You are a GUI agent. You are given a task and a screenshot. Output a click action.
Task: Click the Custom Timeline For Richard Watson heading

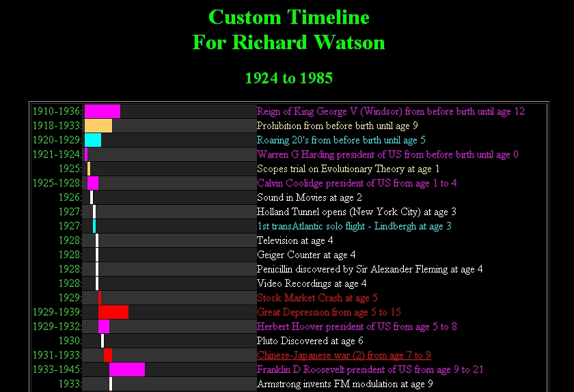click(288, 30)
